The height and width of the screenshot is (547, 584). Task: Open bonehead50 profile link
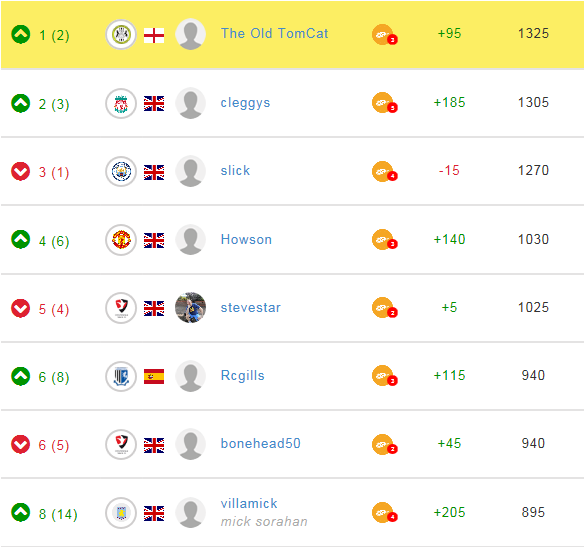(260, 443)
